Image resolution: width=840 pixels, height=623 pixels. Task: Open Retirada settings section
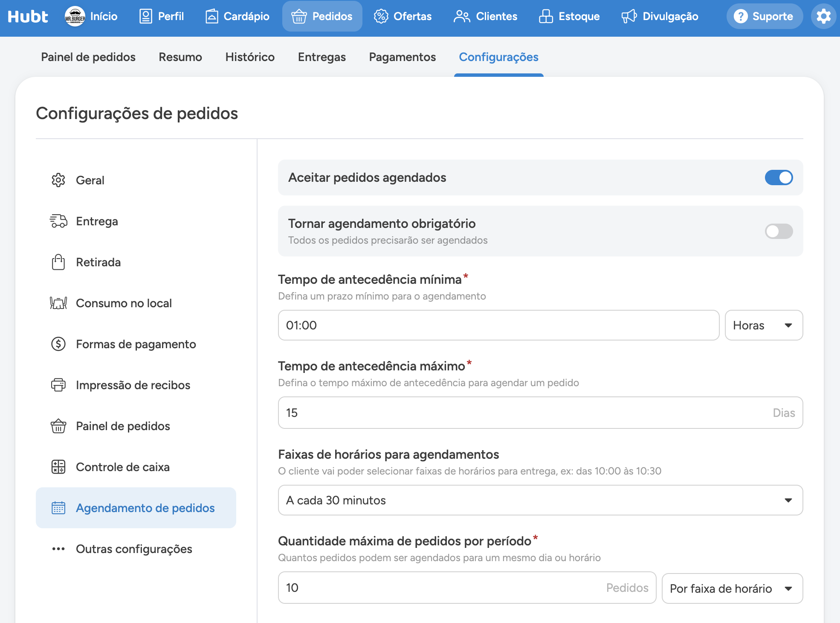136,262
